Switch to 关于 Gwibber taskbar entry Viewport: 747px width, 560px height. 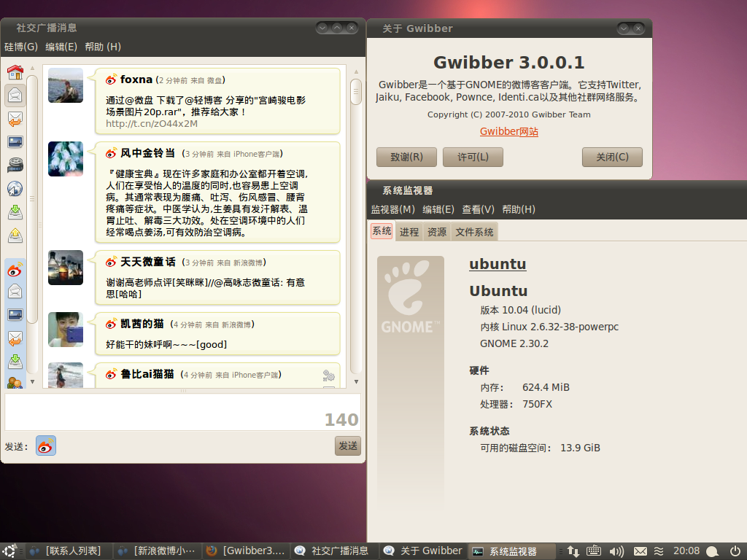click(423, 551)
